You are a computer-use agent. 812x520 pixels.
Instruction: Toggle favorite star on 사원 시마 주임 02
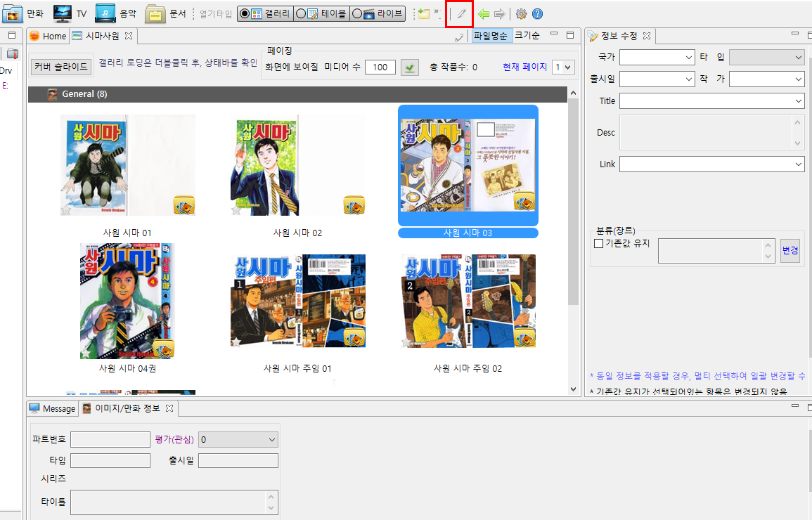406,342
